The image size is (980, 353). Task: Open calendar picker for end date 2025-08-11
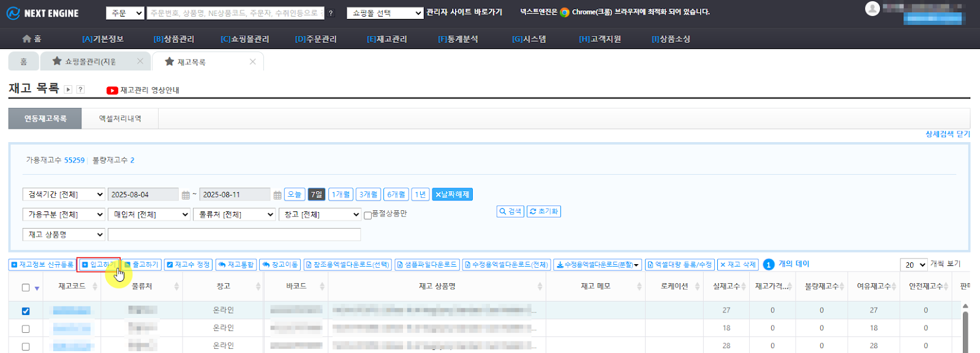click(x=277, y=195)
